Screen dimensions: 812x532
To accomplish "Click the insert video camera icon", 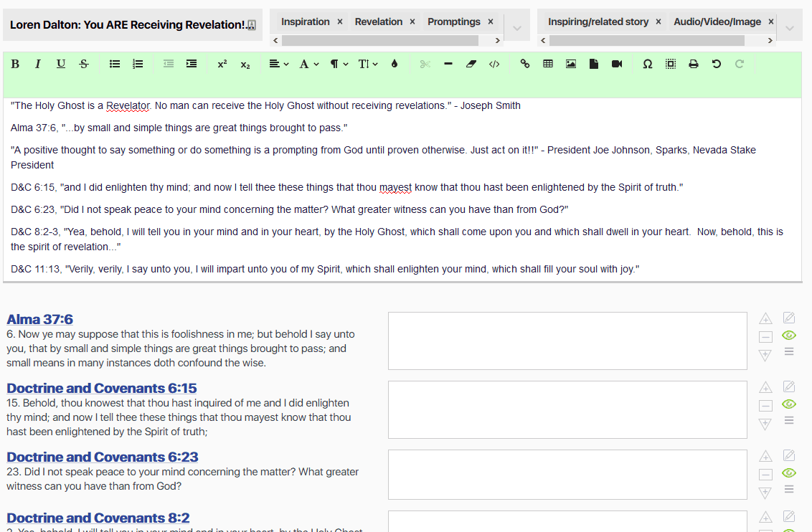I will [x=617, y=64].
